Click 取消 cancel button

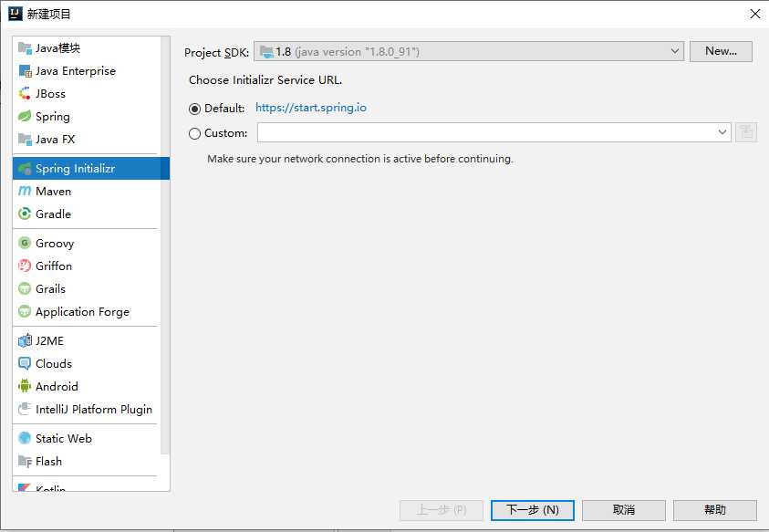coord(623,510)
